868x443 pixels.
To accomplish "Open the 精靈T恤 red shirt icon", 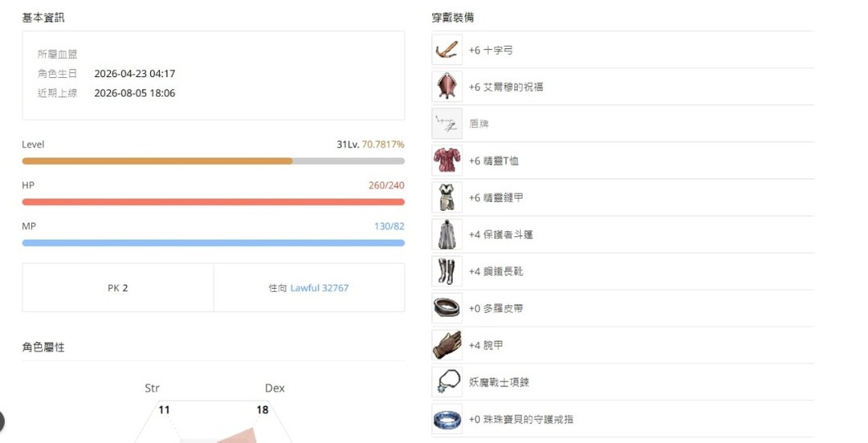I will 447,161.
